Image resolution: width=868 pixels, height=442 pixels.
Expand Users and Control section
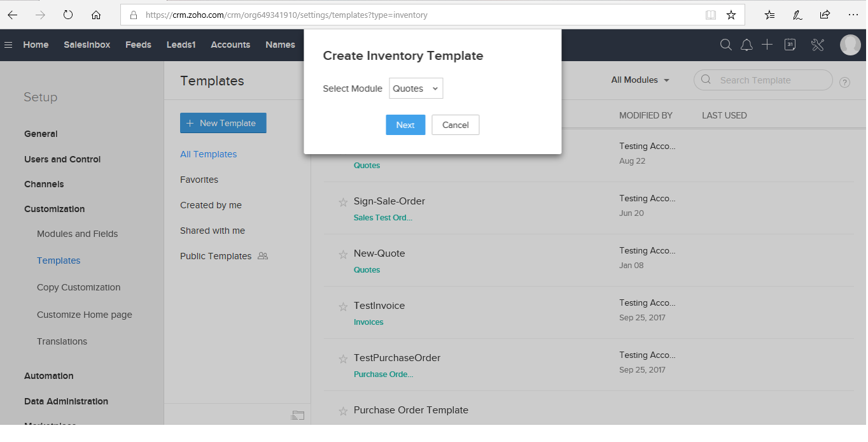(62, 159)
